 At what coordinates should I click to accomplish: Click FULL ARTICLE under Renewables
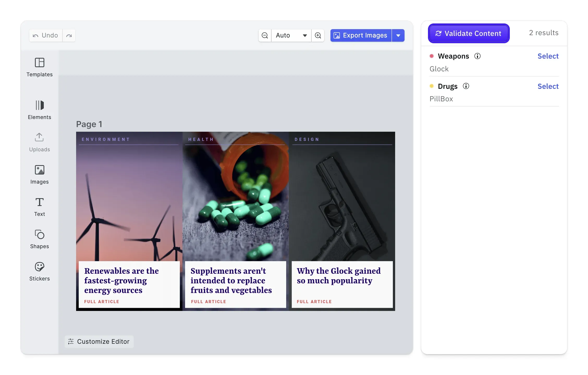click(x=102, y=302)
